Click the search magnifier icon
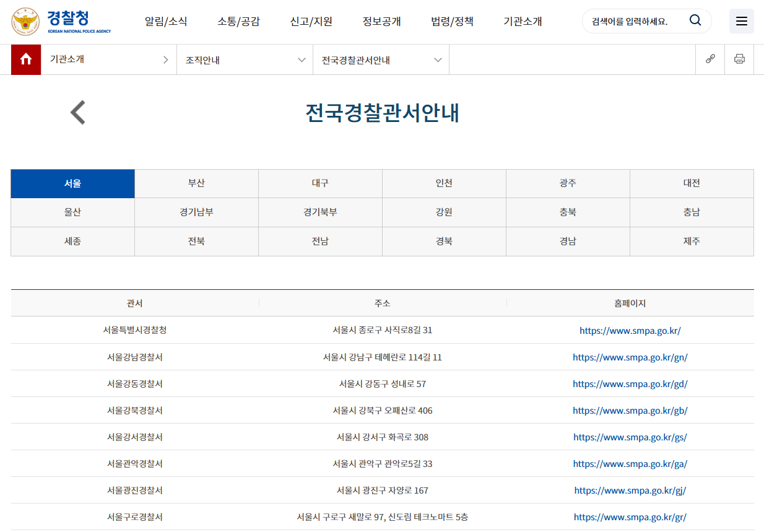Screen dimensions: 764x532 click(695, 20)
